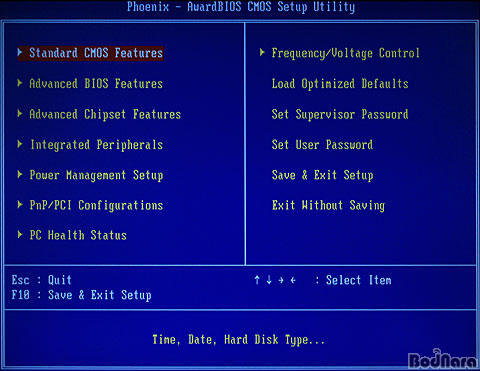Click the Time, Date, Hard Disk Type help text
The image size is (480, 371).
(x=239, y=340)
